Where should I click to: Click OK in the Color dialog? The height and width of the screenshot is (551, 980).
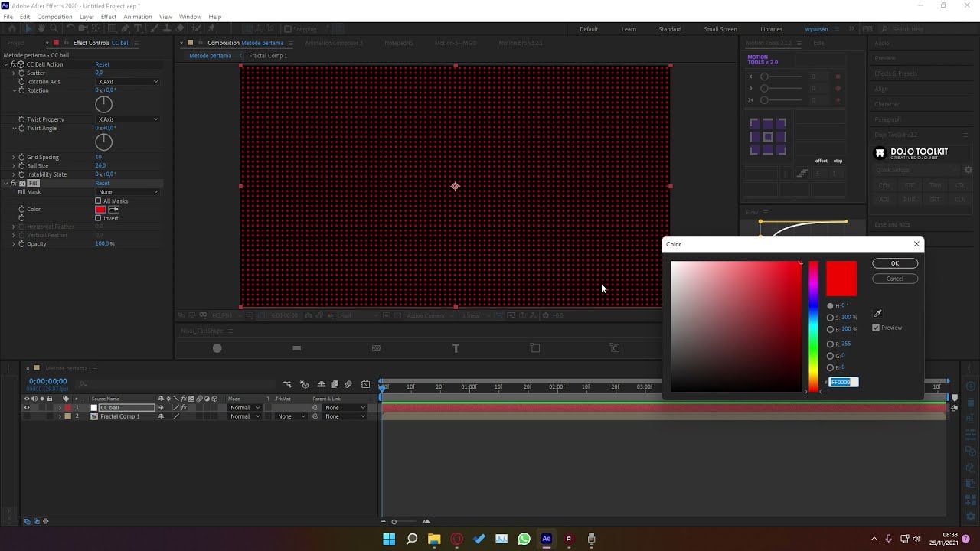tap(895, 263)
